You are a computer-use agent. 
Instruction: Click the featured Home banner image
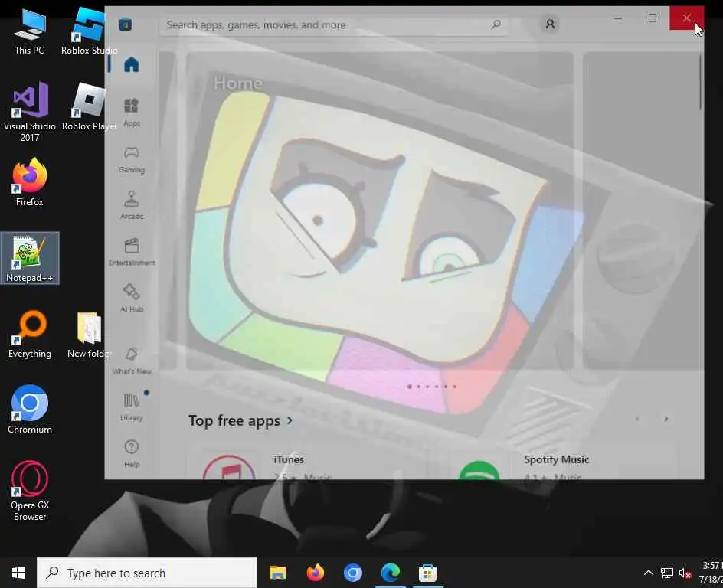[379, 210]
